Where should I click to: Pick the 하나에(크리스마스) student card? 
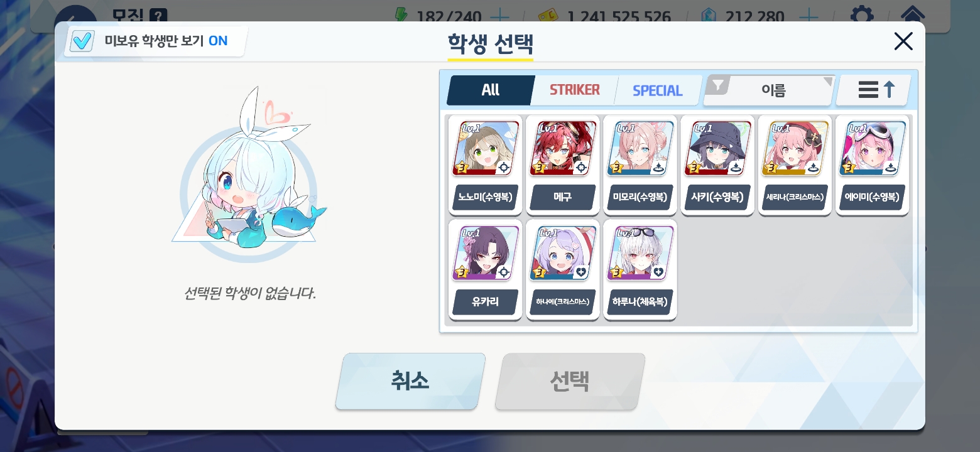point(562,270)
